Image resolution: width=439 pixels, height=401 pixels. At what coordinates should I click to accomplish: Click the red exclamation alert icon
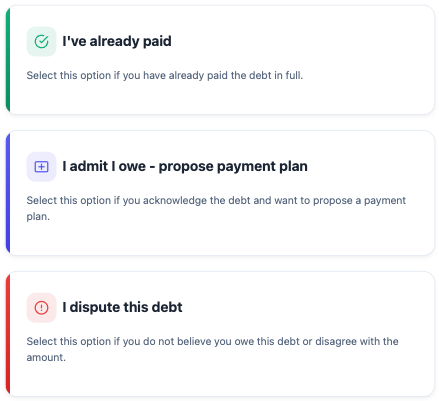click(x=41, y=308)
